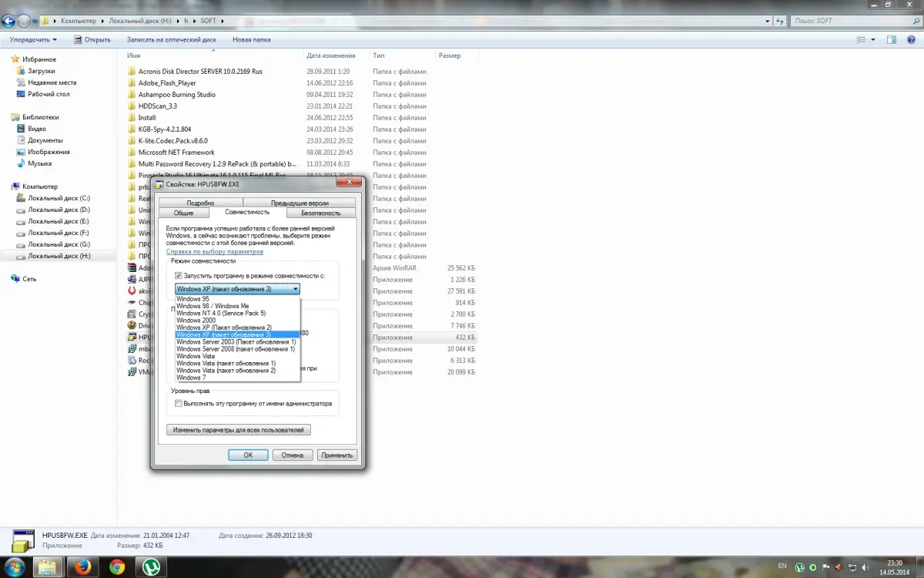
Task: Click the compatibility mode combo box arrow
Action: 295,289
